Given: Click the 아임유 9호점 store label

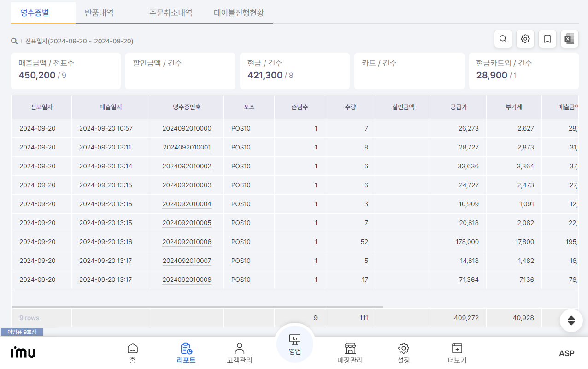Looking at the screenshot, I should click(x=22, y=332).
